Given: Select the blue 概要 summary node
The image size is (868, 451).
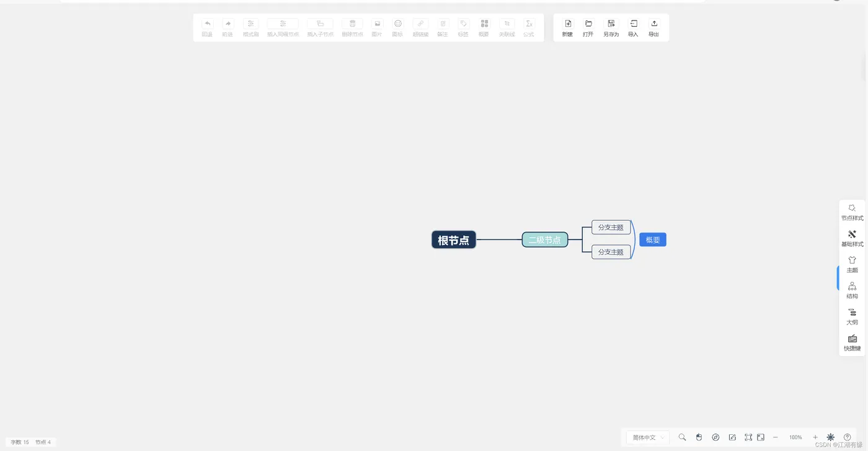Looking at the screenshot, I should click(653, 239).
